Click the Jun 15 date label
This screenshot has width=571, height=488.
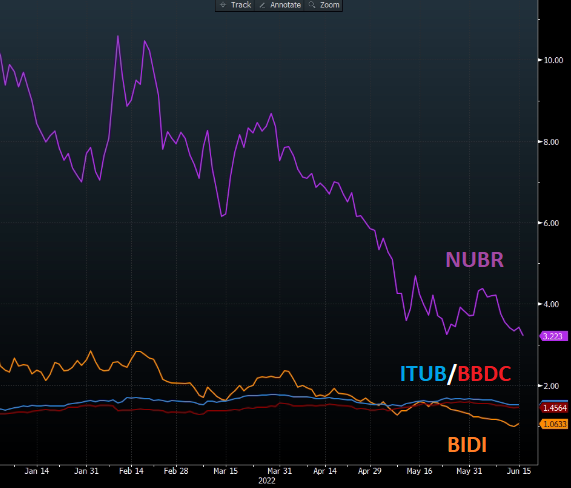point(519,471)
